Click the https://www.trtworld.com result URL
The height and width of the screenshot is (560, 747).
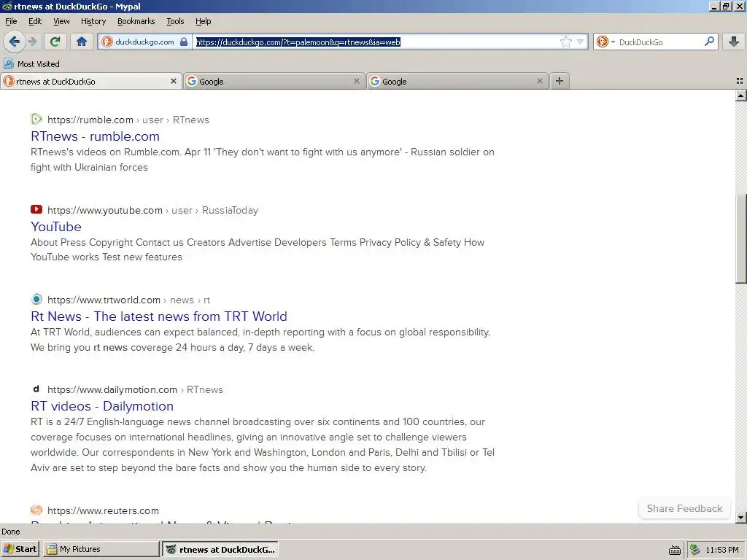(x=104, y=300)
